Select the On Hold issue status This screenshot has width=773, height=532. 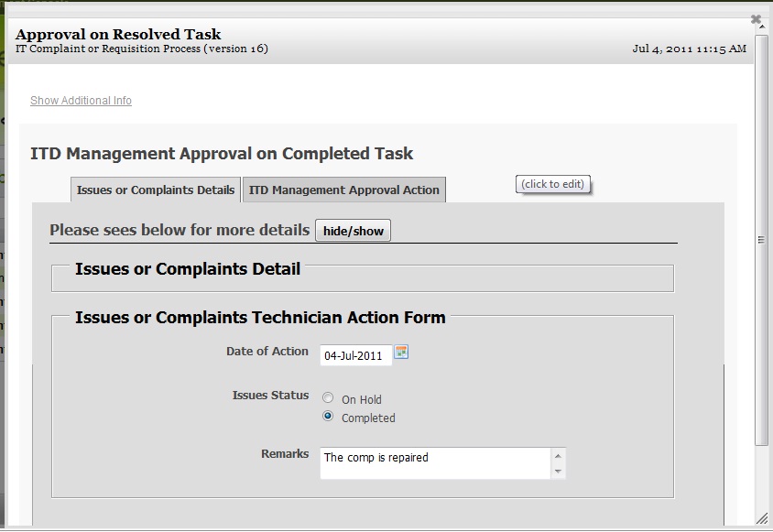[x=328, y=399]
